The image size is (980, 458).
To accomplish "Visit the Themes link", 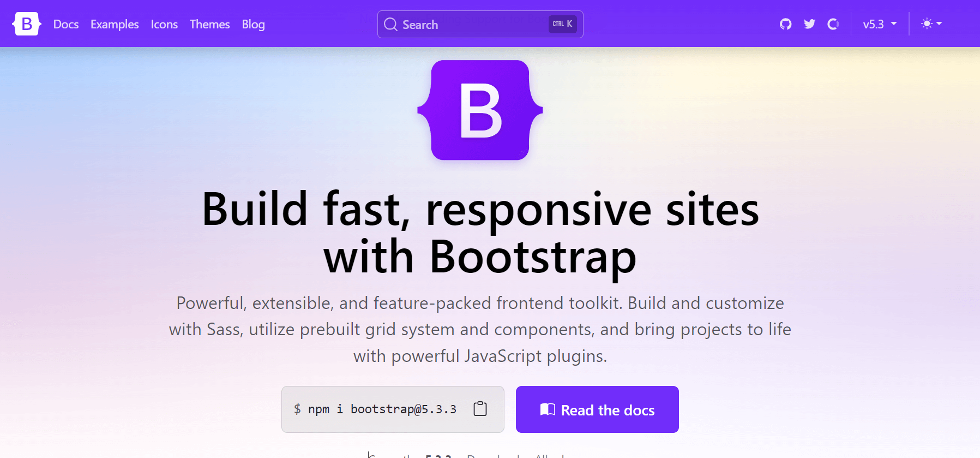I will click(x=209, y=24).
